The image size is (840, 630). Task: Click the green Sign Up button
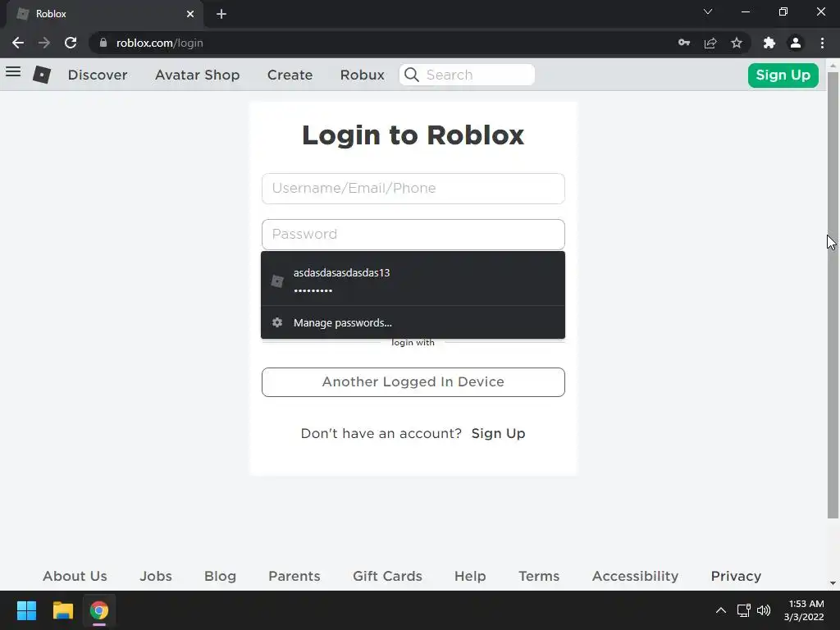(x=783, y=75)
